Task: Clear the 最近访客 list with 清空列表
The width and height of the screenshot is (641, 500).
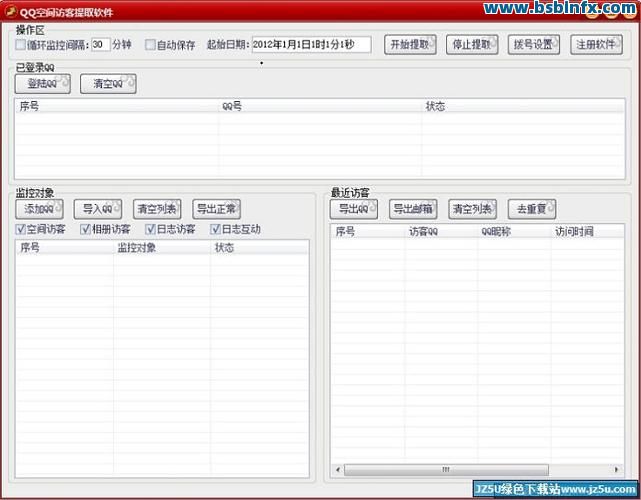Action: coord(473,209)
